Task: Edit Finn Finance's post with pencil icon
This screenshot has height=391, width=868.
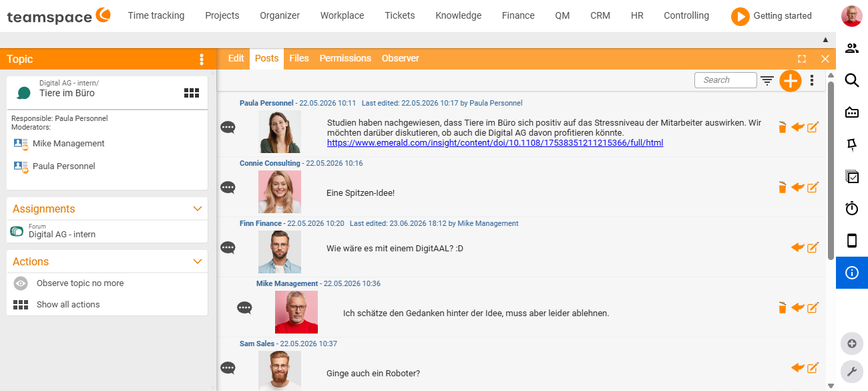Action: tap(813, 247)
